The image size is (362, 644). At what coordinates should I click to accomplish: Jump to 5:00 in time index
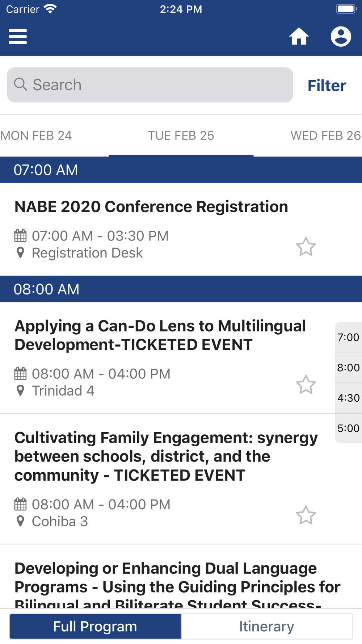[349, 428]
